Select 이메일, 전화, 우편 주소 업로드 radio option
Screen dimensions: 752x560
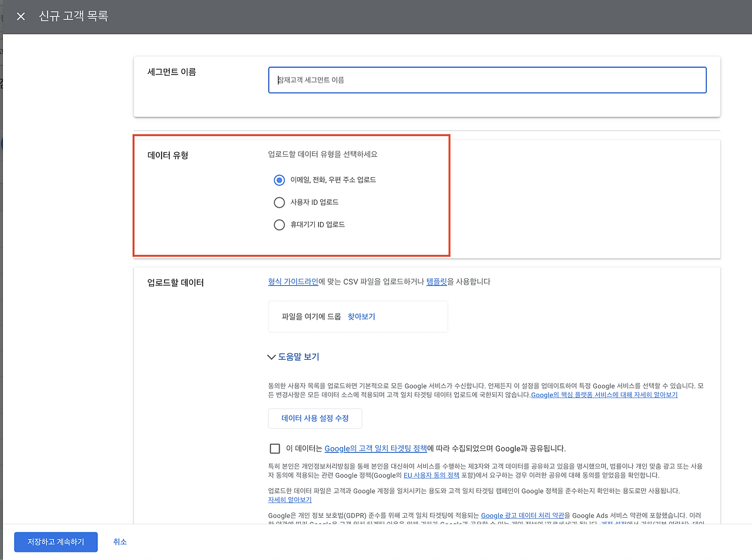(x=279, y=180)
